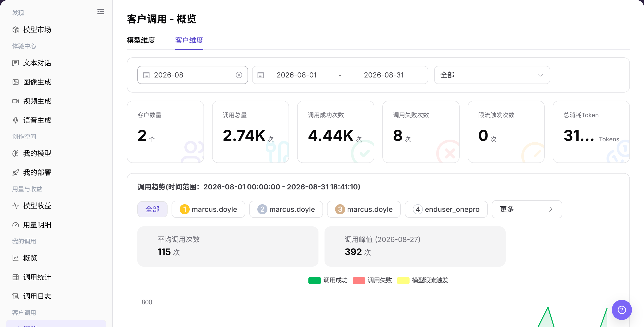Click the 限流触发次数 card
Viewport: 644px width, 327px height.
(x=506, y=132)
